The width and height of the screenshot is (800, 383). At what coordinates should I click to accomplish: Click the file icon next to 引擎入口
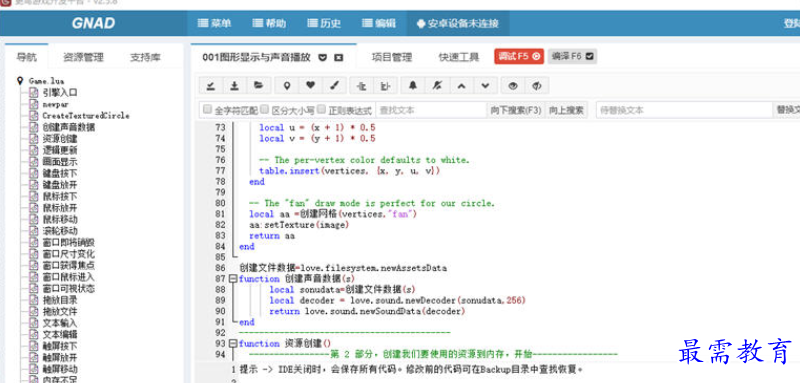[34, 92]
